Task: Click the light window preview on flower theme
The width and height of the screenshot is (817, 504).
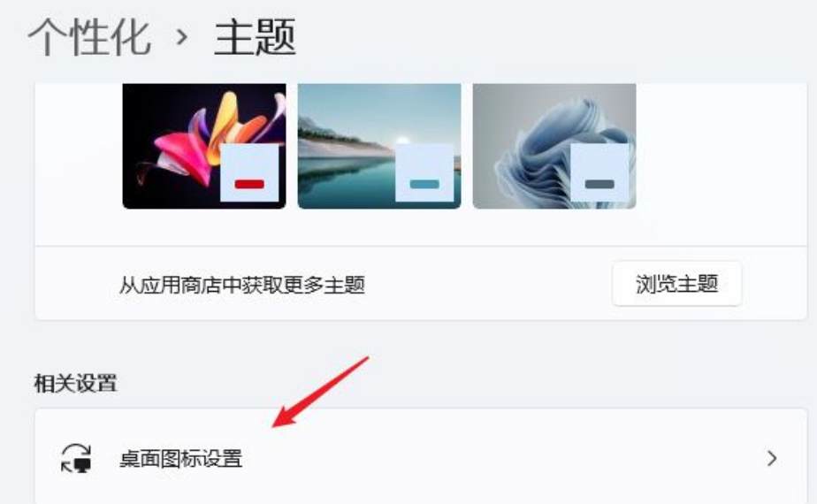Action: tap(249, 172)
